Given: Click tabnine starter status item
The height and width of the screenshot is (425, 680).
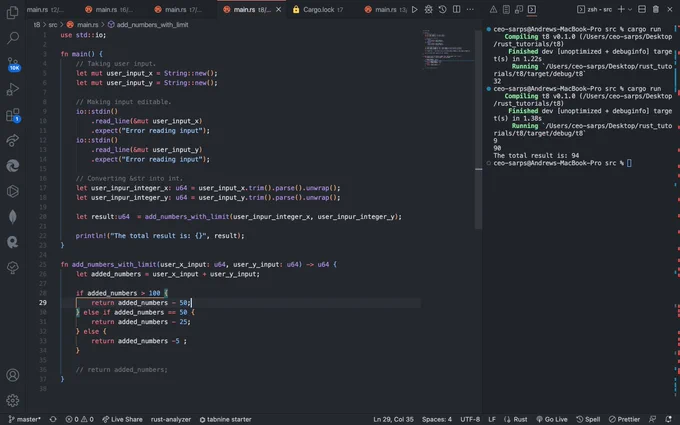Looking at the screenshot, I should (225, 419).
